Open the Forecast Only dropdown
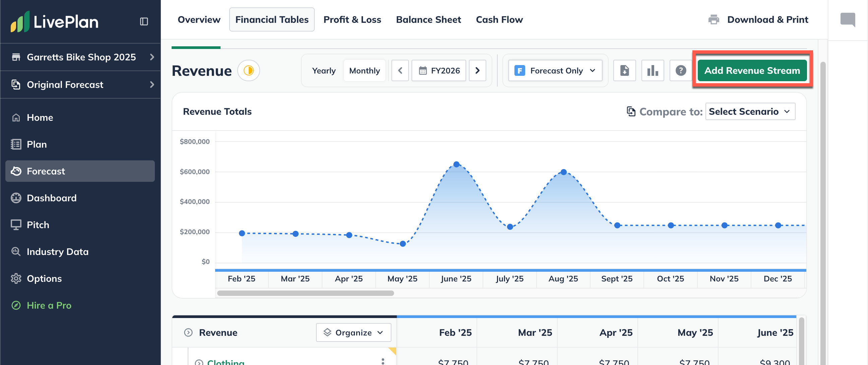Image resolution: width=868 pixels, height=365 pixels. 555,70
